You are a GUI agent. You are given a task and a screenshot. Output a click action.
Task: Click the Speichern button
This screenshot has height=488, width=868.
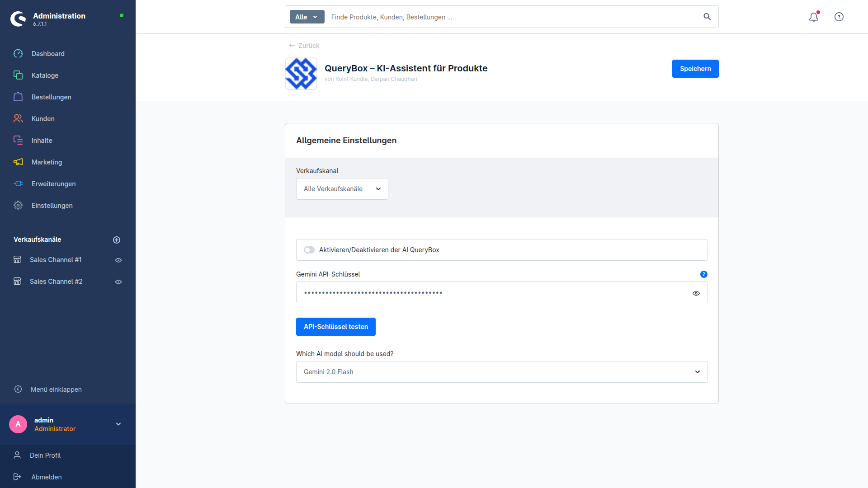click(x=695, y=69)
